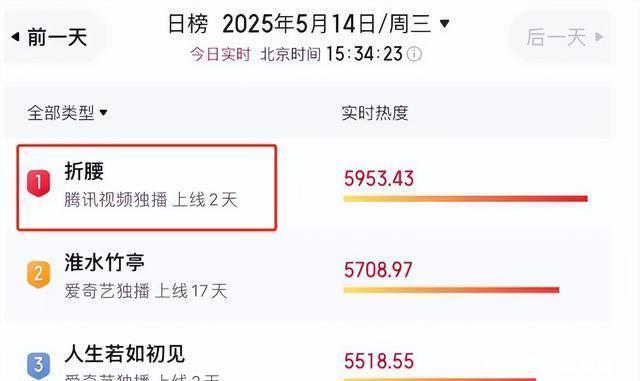Viewport: 640px width, 381px height.
Task: Click the blue rank 3 badge
Action: (x=39, y=365)
